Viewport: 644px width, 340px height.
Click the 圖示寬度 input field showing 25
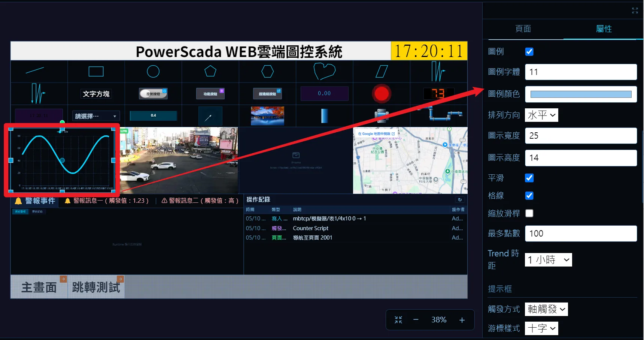[x=581, y=136]
